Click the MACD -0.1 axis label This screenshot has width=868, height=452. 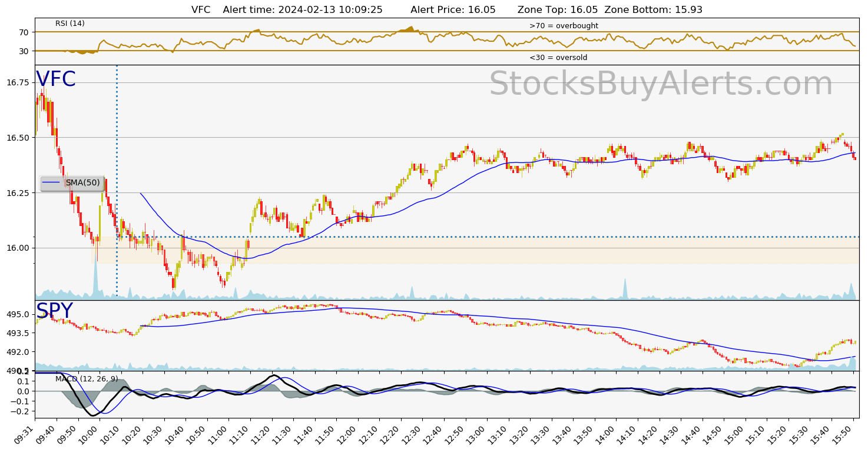pos(21,401)
